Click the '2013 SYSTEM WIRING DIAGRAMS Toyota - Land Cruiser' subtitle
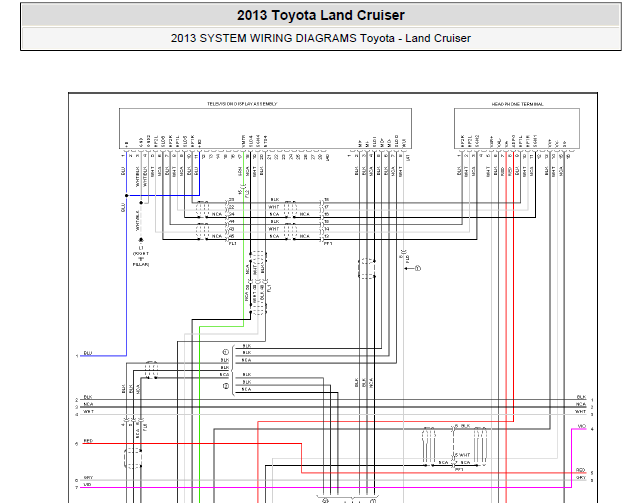626x503 pixels. [x=321, y=38]
